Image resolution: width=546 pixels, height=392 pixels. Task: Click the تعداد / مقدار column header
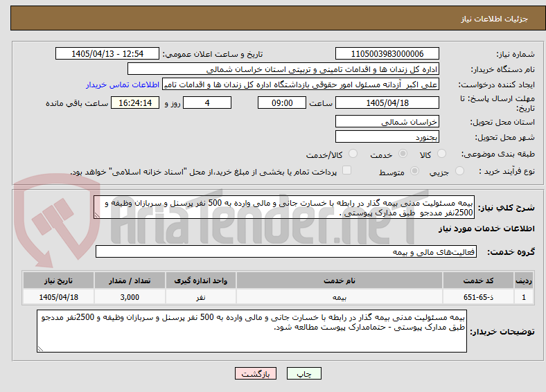coord(130,280)
